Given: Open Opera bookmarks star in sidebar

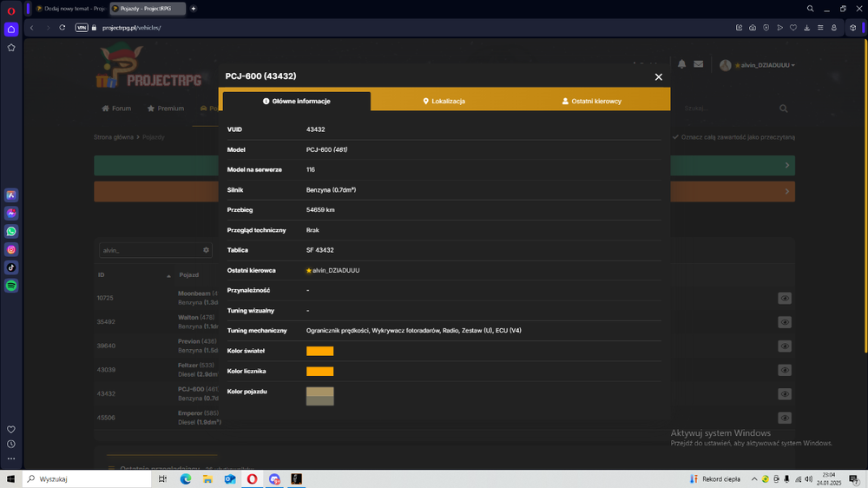Looking at the screenshot, I should (11, 48).
